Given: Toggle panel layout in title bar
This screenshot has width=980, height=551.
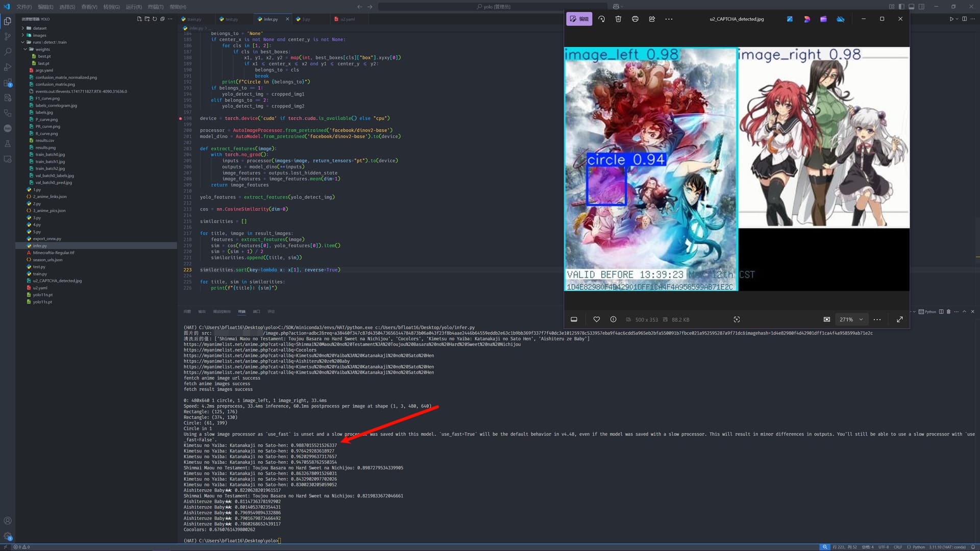Looking at the screenshot, I should coord(911,7).
